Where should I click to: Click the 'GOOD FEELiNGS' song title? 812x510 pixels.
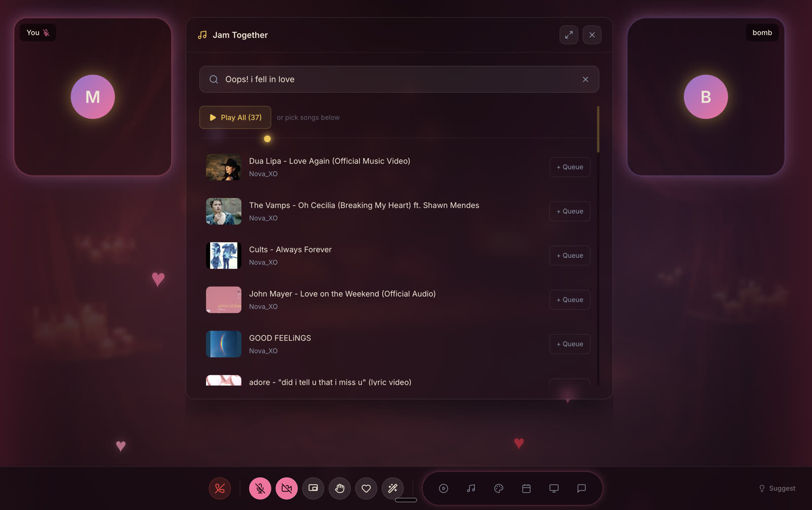pos(280,338)
